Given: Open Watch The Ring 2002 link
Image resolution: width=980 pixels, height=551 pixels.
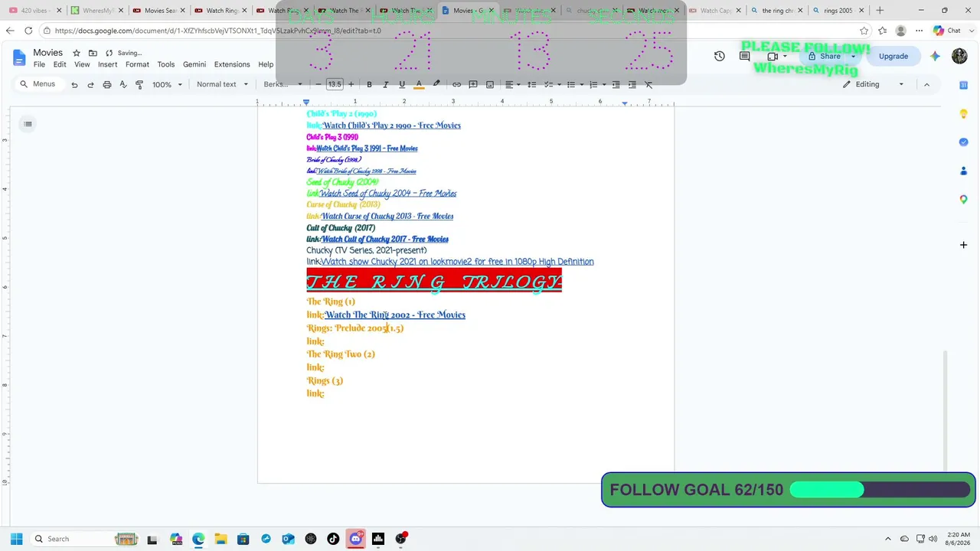Looking at the screenshot, I should coord(395,315).
